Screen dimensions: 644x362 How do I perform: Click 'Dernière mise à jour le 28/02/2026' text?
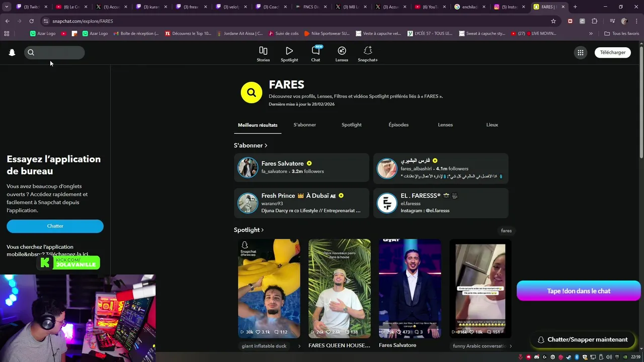[301, 104]
